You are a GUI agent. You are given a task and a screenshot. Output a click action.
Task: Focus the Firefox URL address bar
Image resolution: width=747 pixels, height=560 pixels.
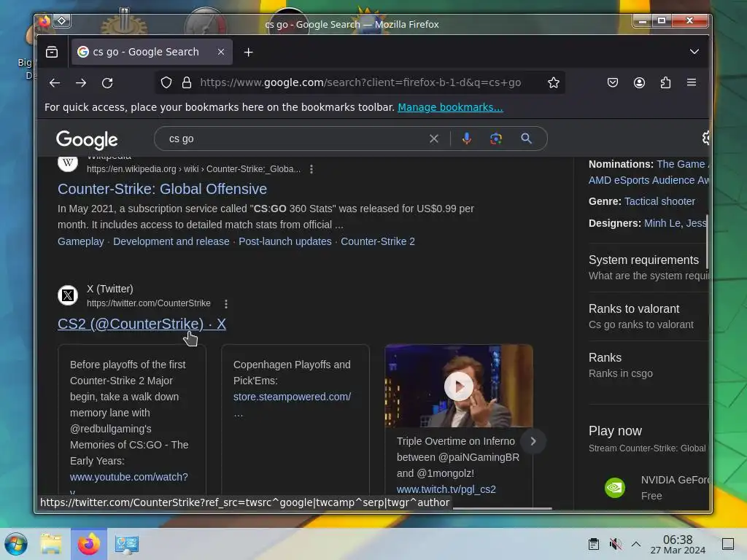point(360,83)
